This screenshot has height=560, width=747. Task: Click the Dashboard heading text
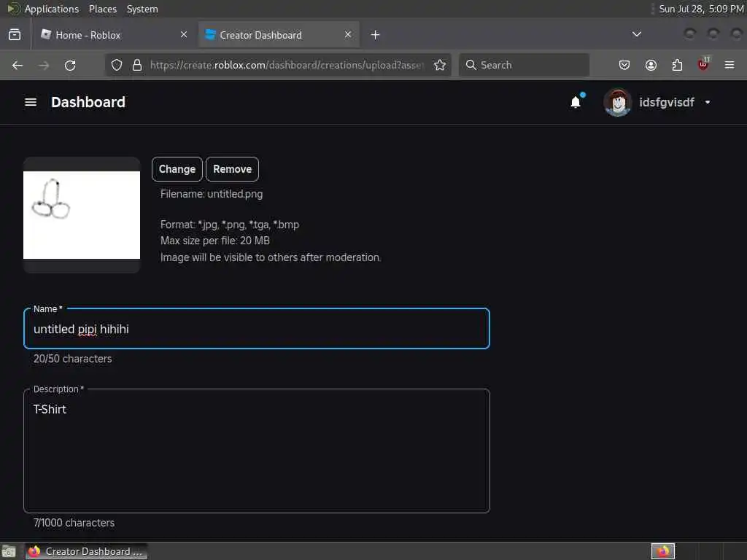coord(88,102)
